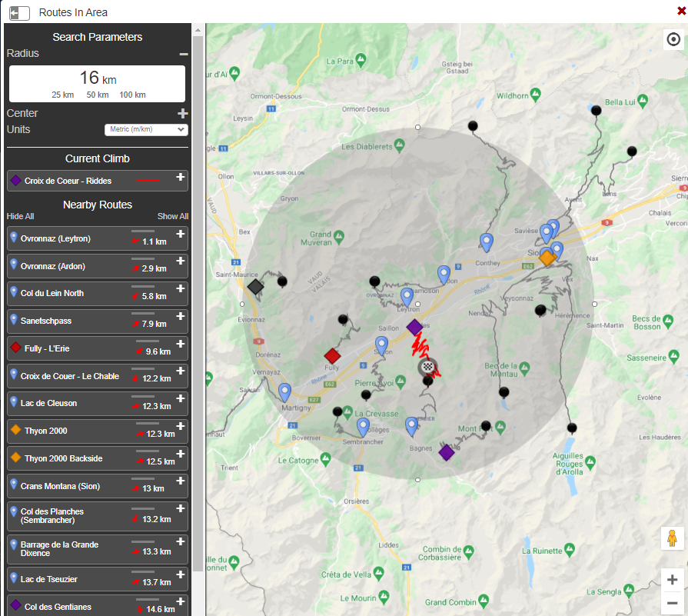Click the Street View pegman icon
Image resolution: width=688 pixels, height=616 pixels.
(672, 538)
